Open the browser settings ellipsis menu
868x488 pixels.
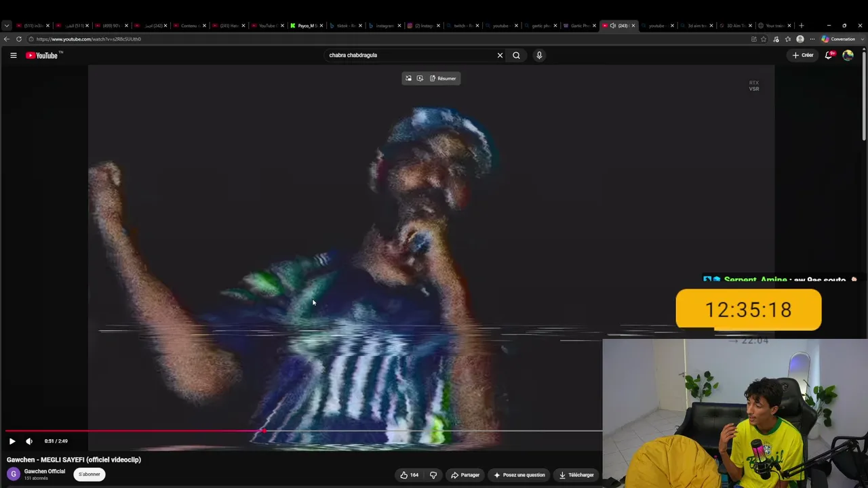(812, 39)
